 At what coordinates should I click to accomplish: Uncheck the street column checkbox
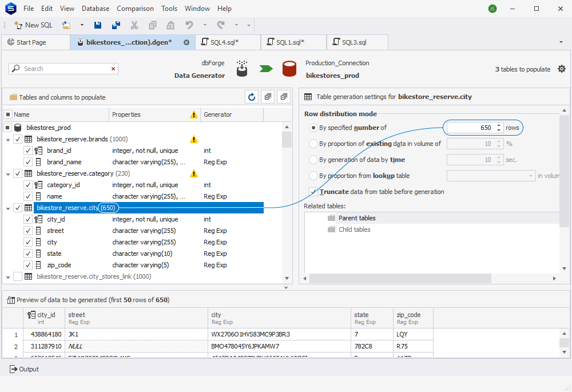(27, 231)
